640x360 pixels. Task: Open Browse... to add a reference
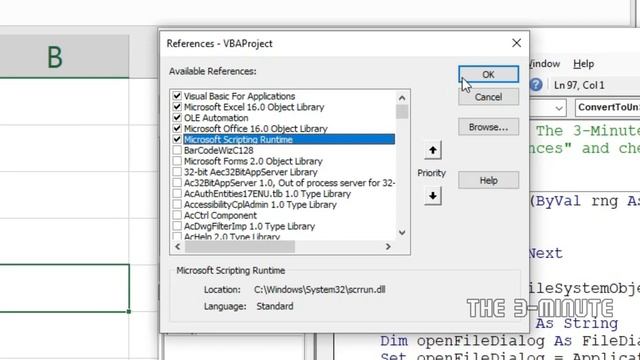click(x=489, y=127)
